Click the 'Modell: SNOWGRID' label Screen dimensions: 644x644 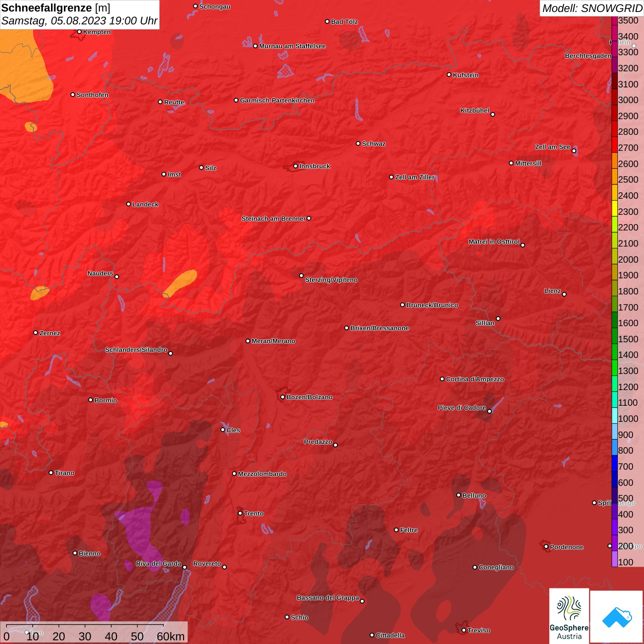pos(592,8)
